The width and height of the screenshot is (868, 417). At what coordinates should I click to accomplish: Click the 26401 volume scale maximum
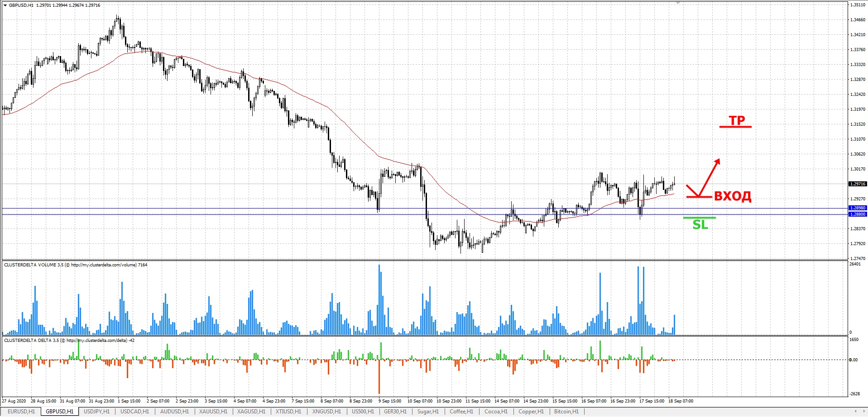(855, 264)
